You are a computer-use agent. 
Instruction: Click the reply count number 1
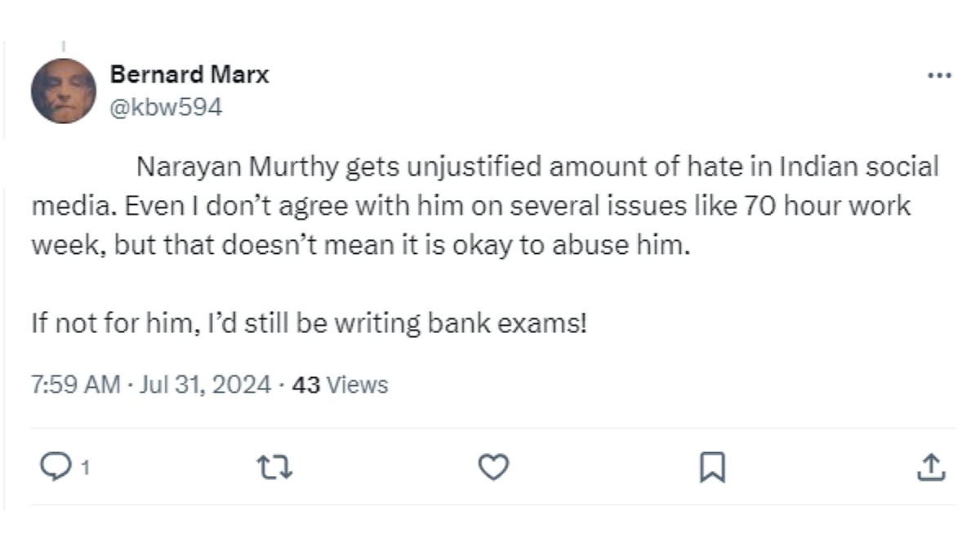click(85, 469)
